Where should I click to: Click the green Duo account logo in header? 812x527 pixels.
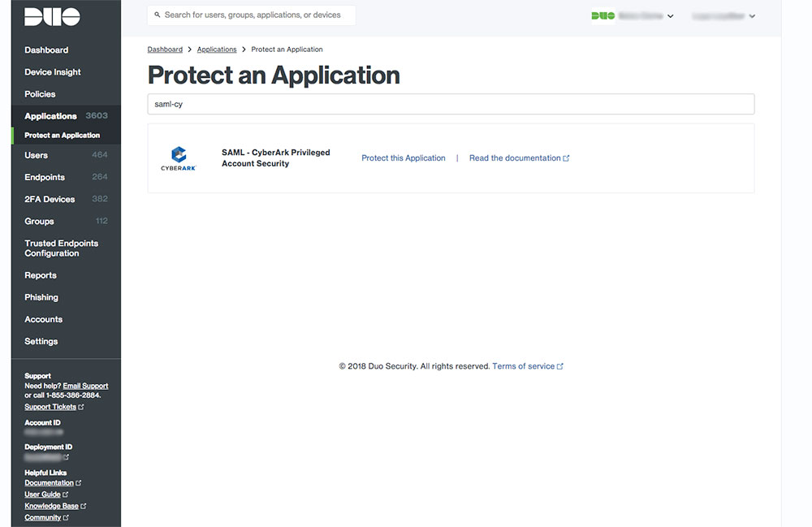[603, 16]
